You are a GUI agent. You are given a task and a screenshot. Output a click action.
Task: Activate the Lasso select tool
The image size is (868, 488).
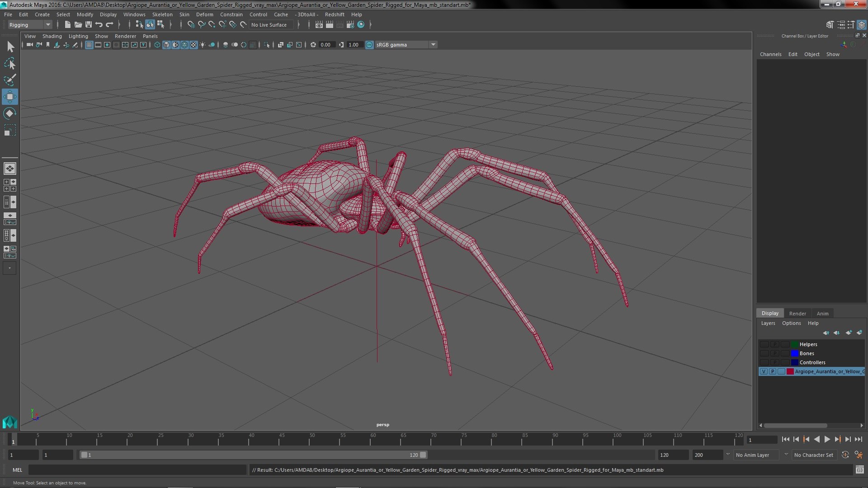[x=10, y=63]
